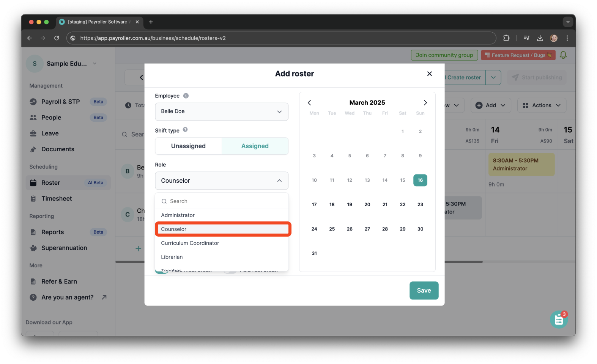Viewport: 597px width, 364px height.
Task: Click the Superannuation piggy bank icon
Action: [33, 248]
